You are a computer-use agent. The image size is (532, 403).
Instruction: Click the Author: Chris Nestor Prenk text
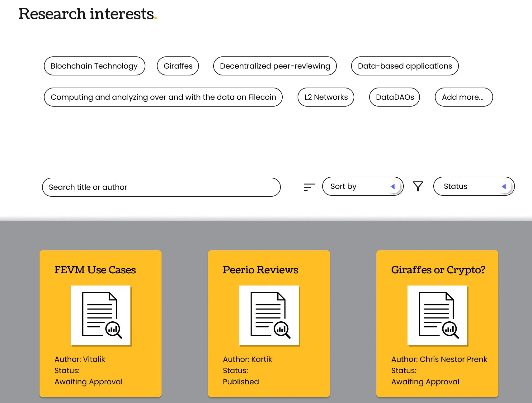point(439,359)
